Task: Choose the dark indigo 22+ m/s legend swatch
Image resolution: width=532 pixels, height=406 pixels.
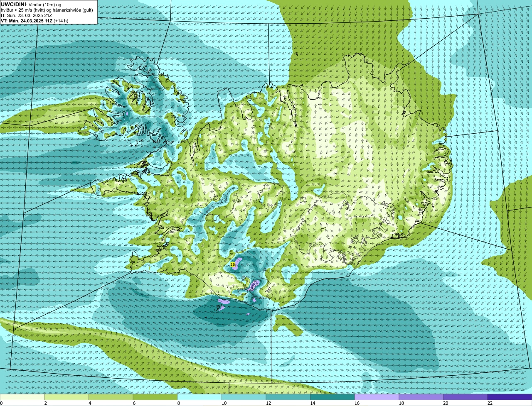Action: 510,397
